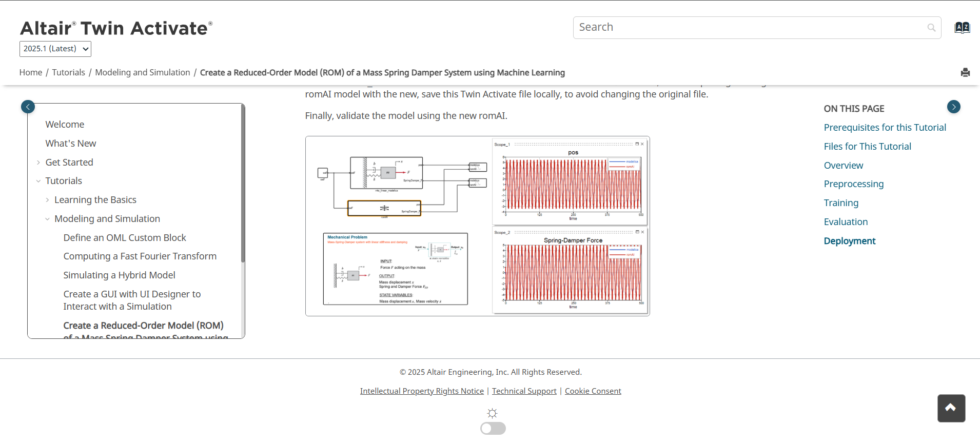Expand the Learning the Basics chevron
Screen dimensions: 980x444
[x=47, y=200]
